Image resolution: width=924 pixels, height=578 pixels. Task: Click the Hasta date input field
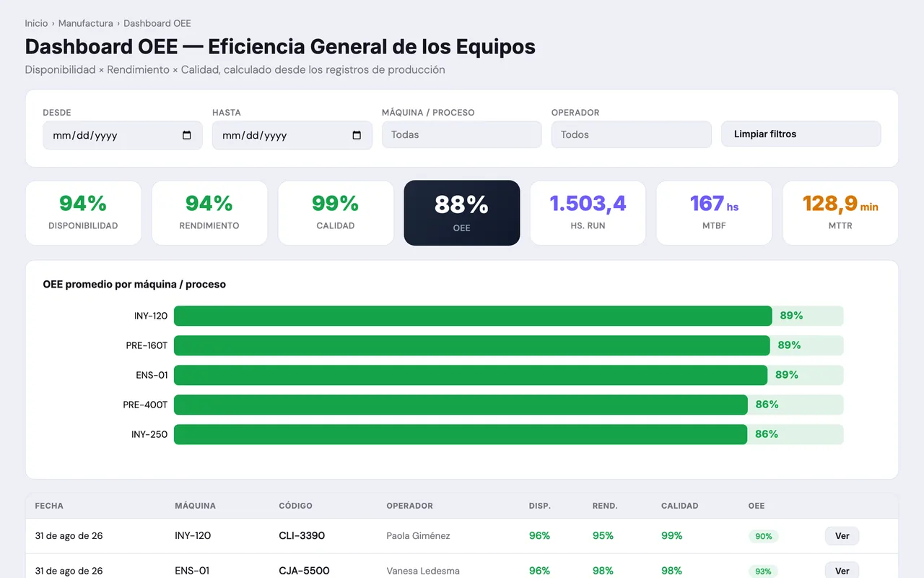point(292,135)
